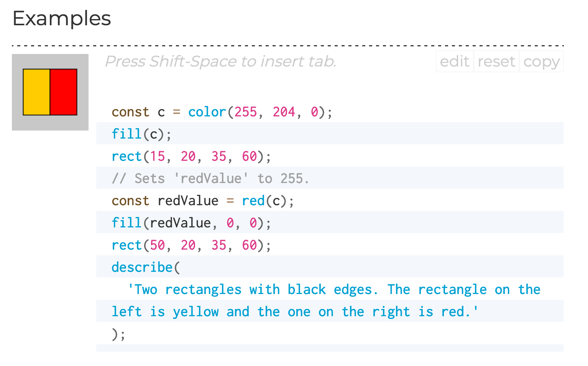Click the describe function name
The height and width of the screenshot is (366, 588).
click(142, 267)
